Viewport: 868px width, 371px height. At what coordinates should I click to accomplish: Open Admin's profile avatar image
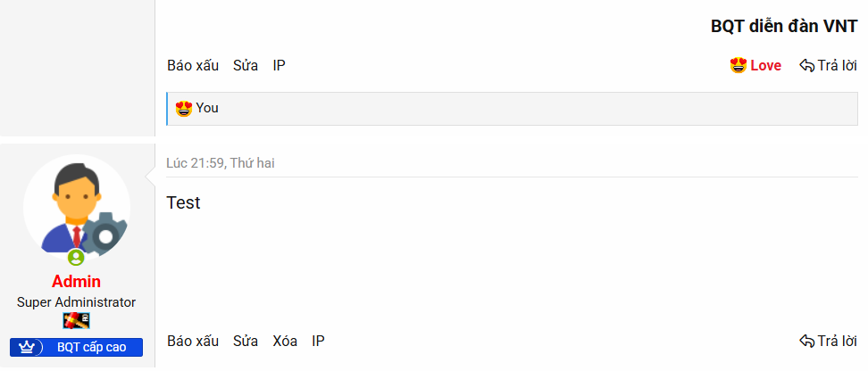click(76, 206)
